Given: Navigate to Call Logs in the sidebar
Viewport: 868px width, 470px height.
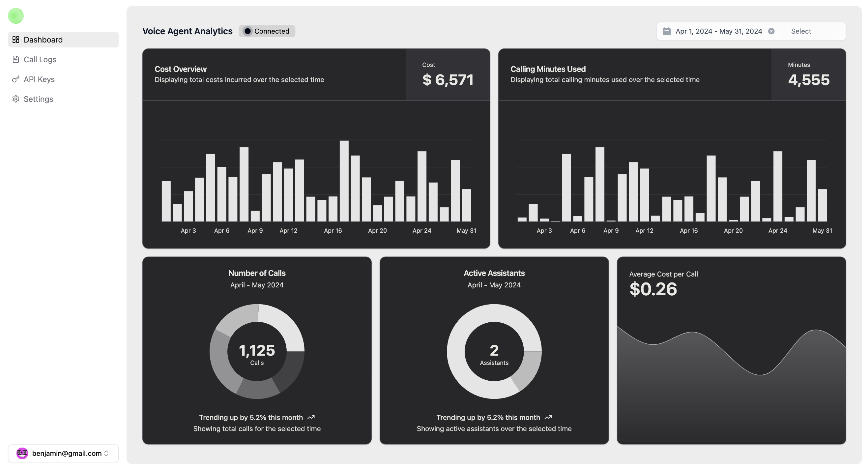Looking at the screenshot, I should pyautogui.click(x=40, y=59).
